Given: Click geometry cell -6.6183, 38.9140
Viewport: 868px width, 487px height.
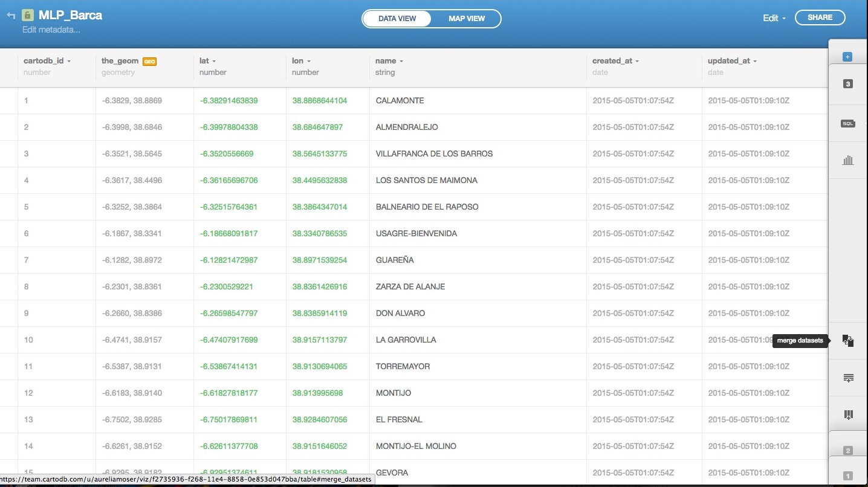Looking at the screenshot, I should click(132, 393).
